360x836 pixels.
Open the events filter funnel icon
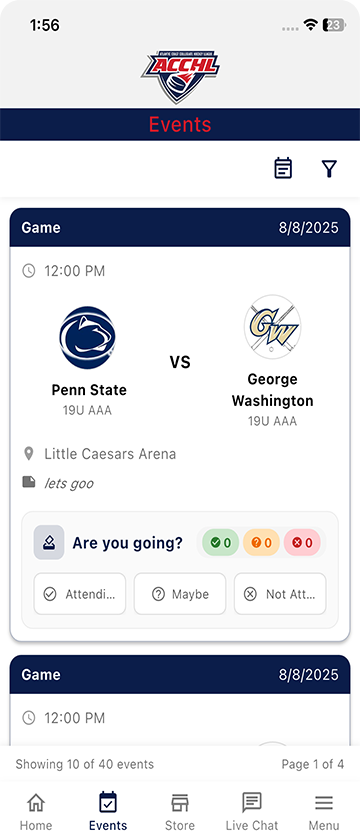(330, 168)
